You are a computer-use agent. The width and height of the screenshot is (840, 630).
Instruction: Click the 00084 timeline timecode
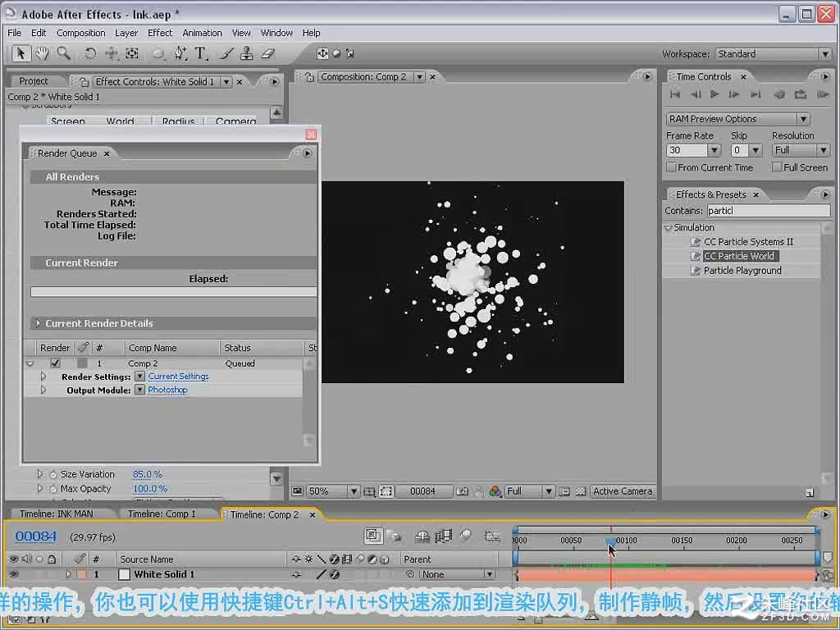(x=35, y=536)
